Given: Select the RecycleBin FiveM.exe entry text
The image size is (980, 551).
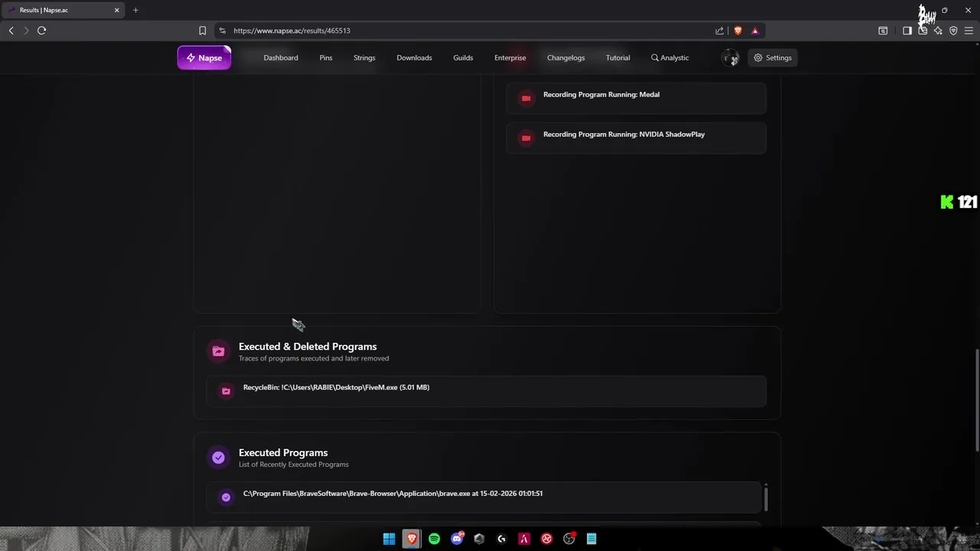Looking at the screenshot, I should coord(336,387).
